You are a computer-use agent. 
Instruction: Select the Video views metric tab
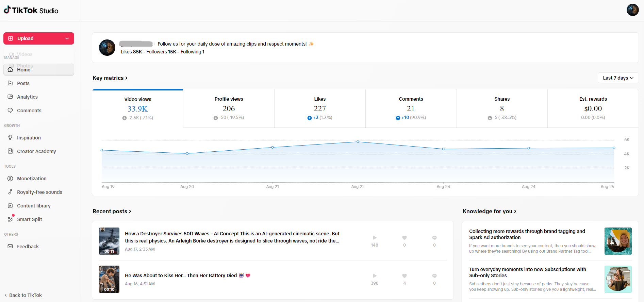tap(138, 108)
